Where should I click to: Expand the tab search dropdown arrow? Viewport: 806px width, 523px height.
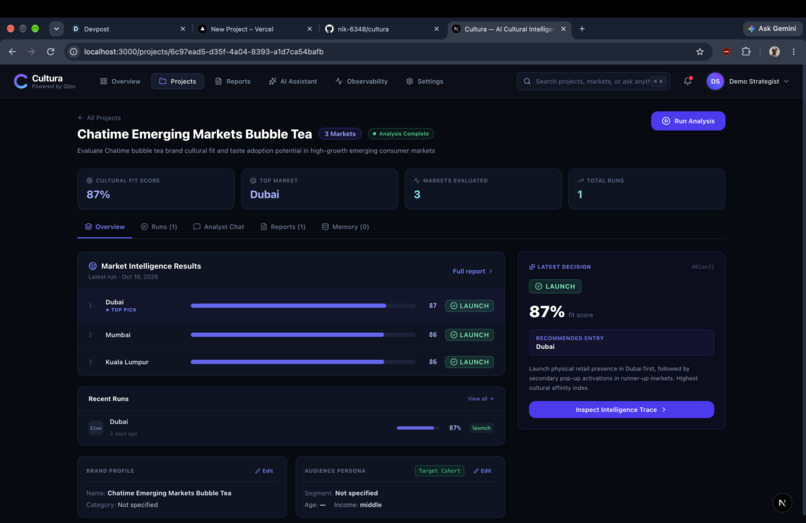[56, 29]
